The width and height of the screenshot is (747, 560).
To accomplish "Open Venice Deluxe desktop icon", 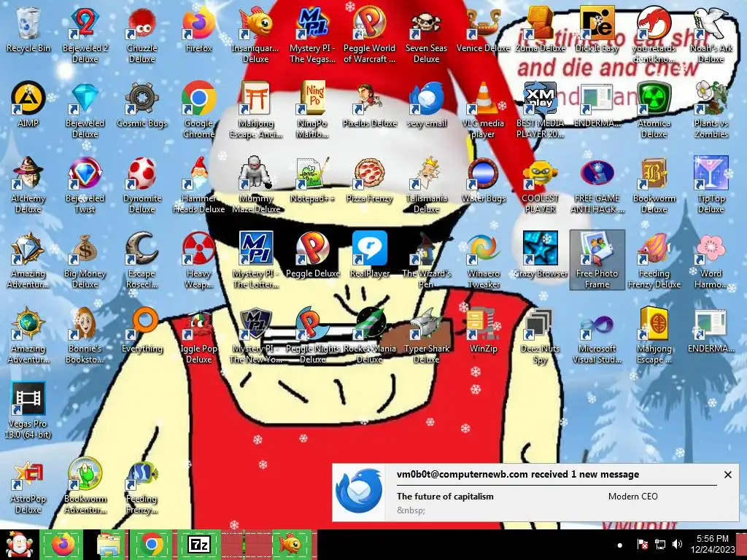I will pos(483,30).
